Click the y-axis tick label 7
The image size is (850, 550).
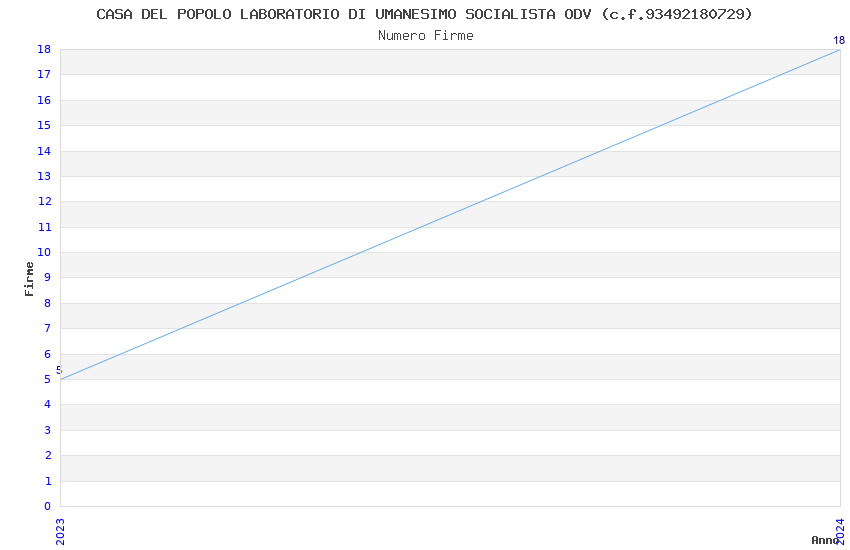pos(48,328)
